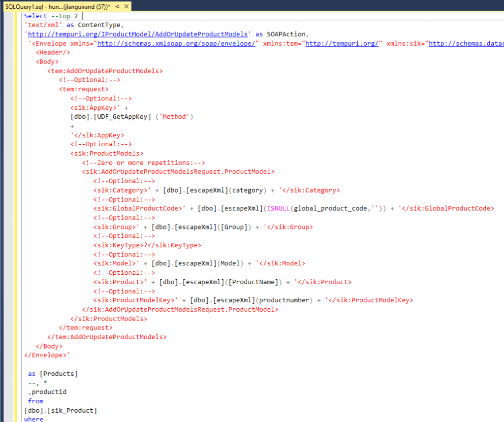Click the closing </Envelope> tag
504x422 pixels.
click(45, 355)
